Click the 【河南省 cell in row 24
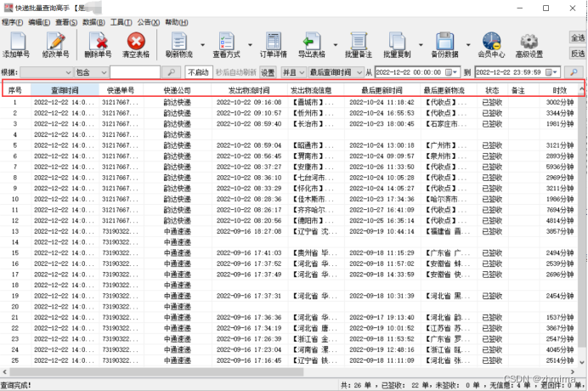The width and height of the screenshot is (588, 391). 315,349
